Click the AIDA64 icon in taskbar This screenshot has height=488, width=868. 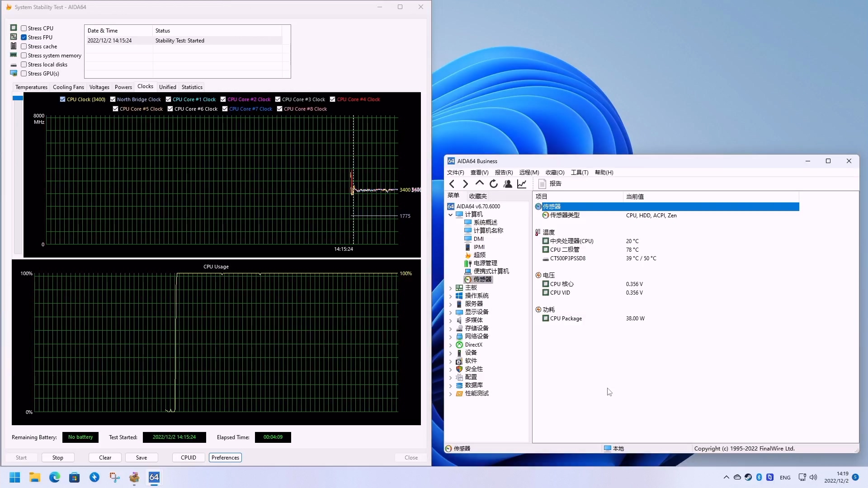click(x=154, y=477)
